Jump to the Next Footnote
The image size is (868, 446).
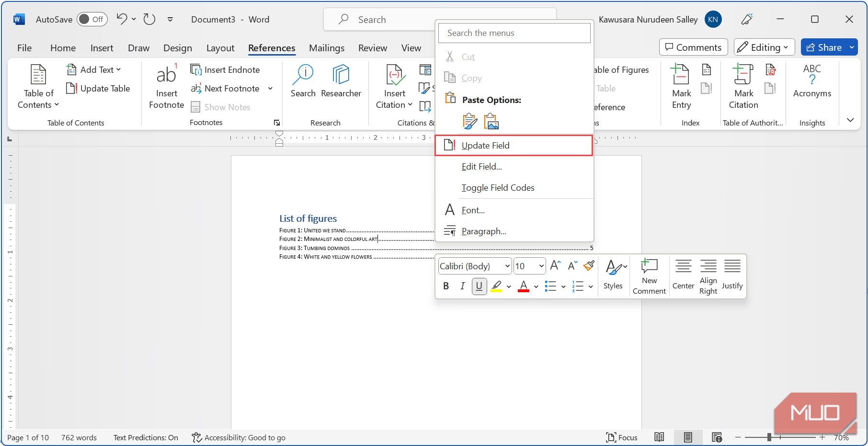pos(225,88)
